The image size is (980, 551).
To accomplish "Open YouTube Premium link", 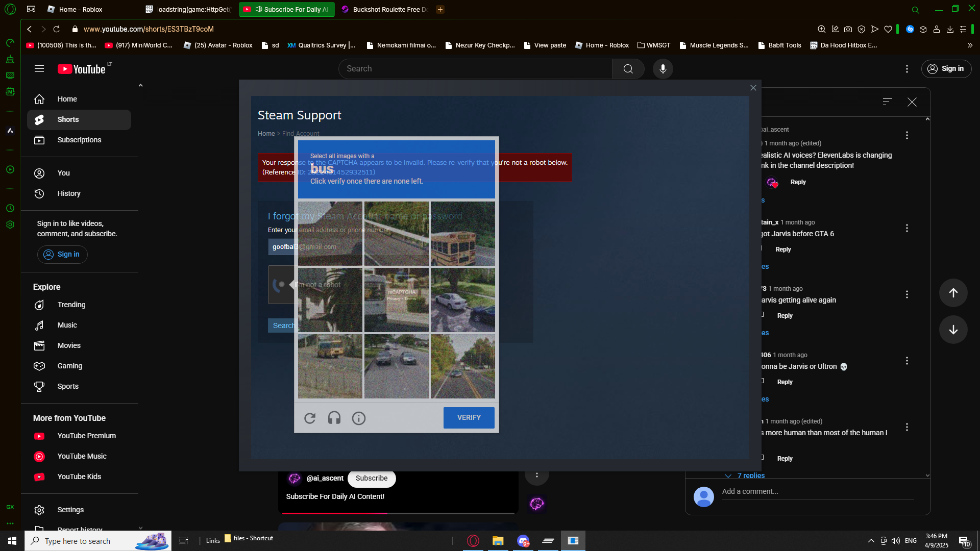I will (79, 436).
